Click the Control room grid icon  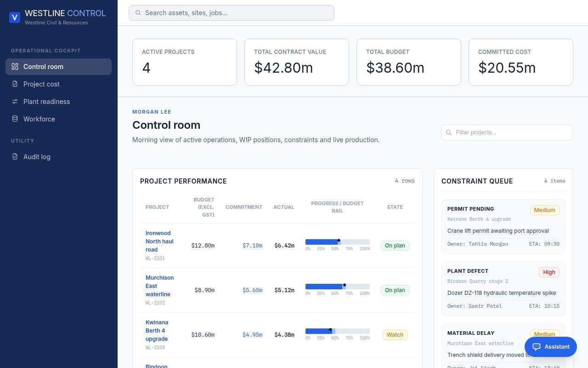tap(15, 67)
